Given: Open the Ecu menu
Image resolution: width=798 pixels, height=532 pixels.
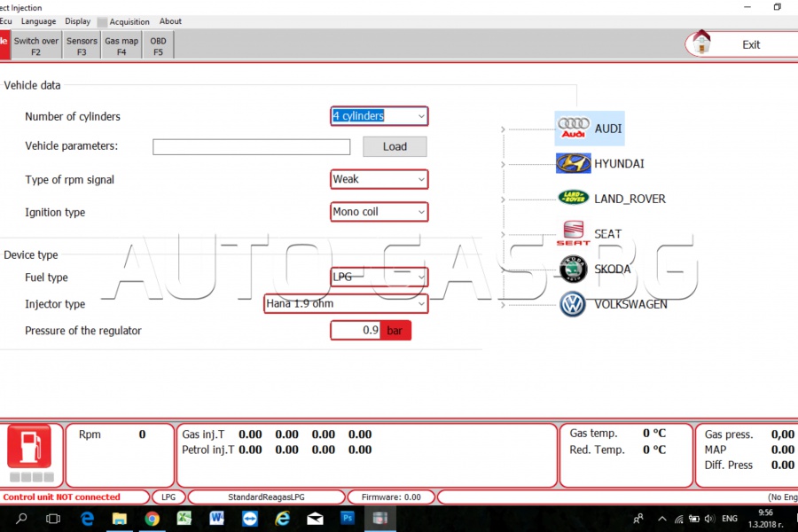Looking at the screenshot, I should point(5,21).
